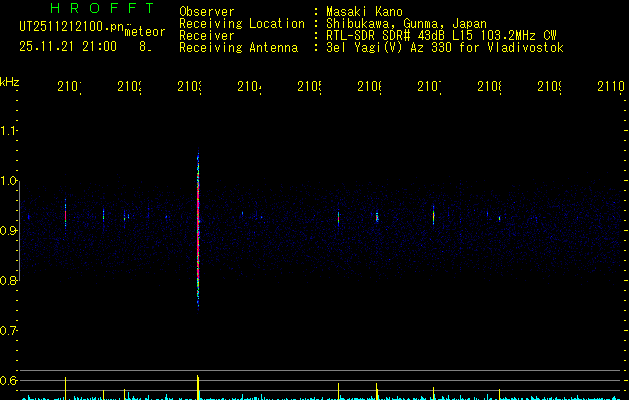Click the Receiving Antenna label
The width and height of the screenshot is (629, 400).
tap(238, 48)
